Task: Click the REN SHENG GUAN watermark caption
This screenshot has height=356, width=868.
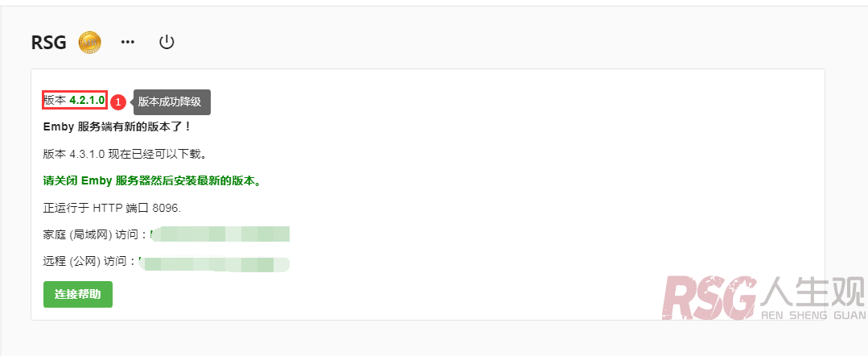Action: point(814,315)
